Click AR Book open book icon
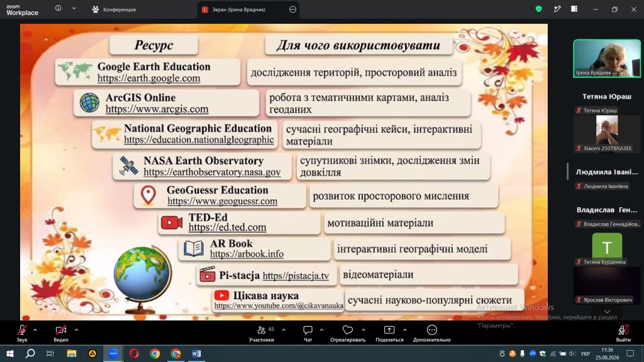644x362 pixels. pos(194,248)
